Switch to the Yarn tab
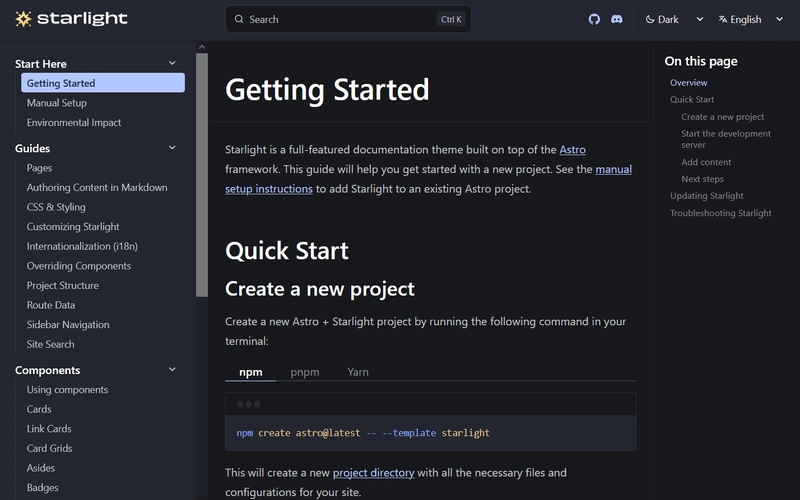Screen dimensions: 800x500 (358, 372)
